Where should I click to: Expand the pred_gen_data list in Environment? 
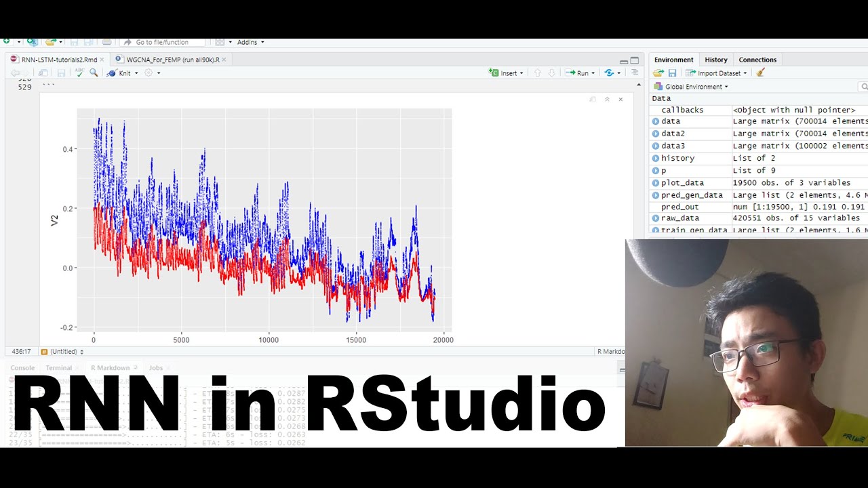(656, 195)
